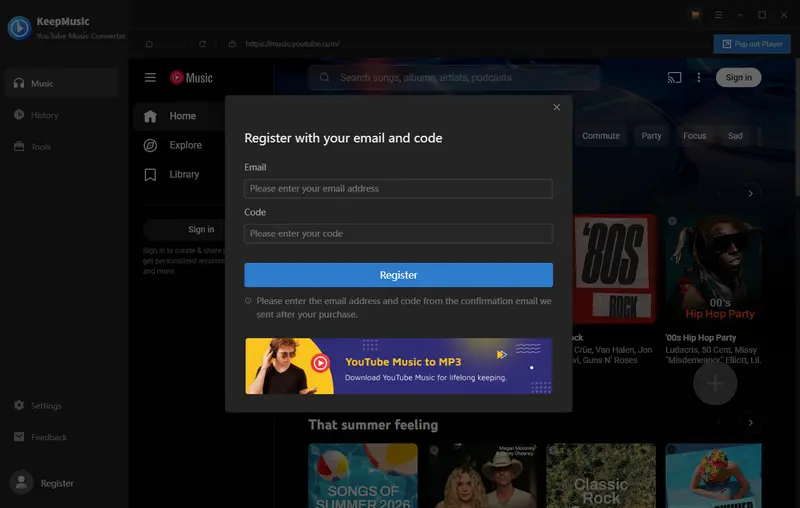Select the Commute mood chip
This screenshot has width=800, height=508.
tap(601, 136)
